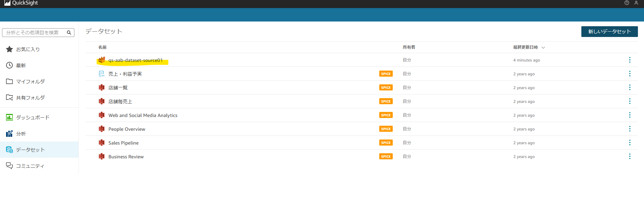This screenshot has width=644, height=199.
Task: Click the QuickSight logo icon
Action: click(x=7, y=3)
